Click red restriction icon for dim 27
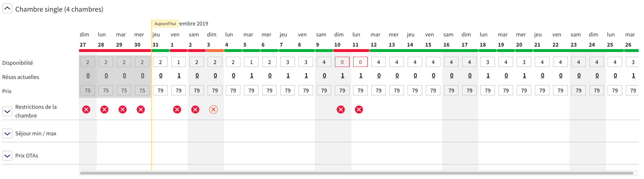 pos(86,110)
